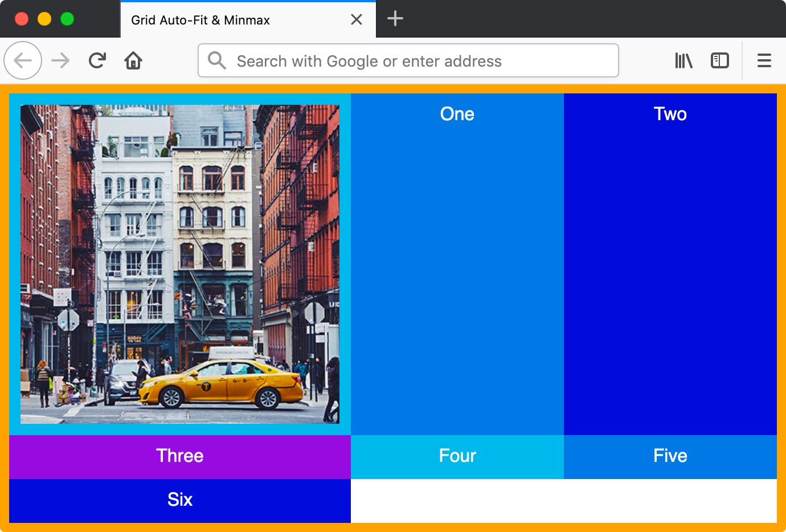The height and width of the screenshot is (532, 786).
Task: Open a new tab with the plus icon
Action: point(395,19)
